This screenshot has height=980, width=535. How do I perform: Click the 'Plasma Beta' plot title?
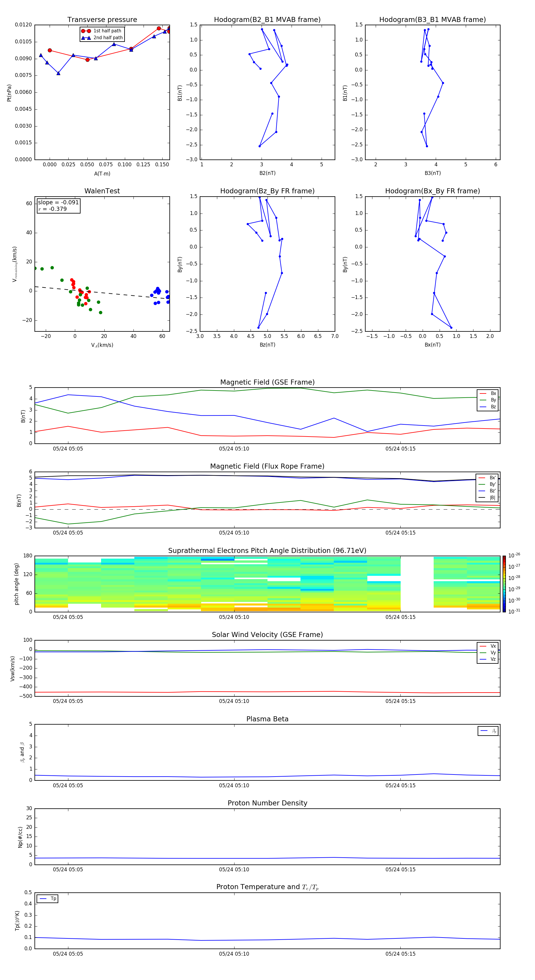pos(267,719)
